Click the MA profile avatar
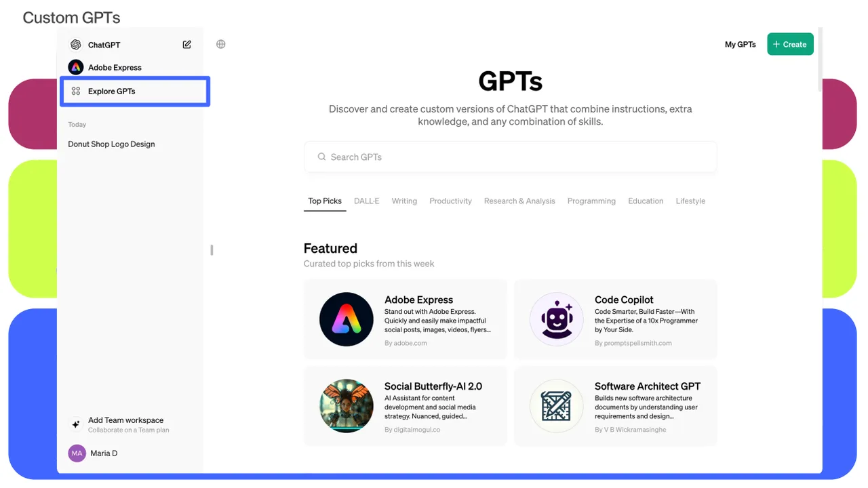Viewport: 868px width, 488px height. (x=77, y=453)
